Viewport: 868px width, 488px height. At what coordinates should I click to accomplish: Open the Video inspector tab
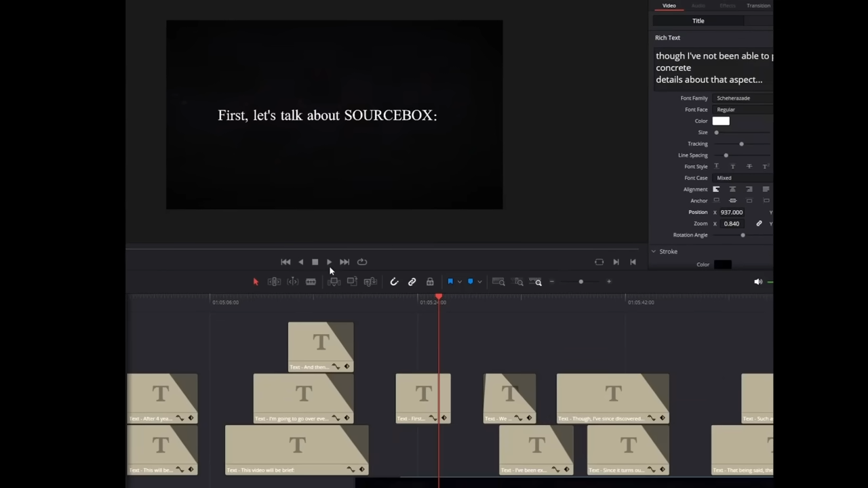pyautogui.click(x=669, y=5)
